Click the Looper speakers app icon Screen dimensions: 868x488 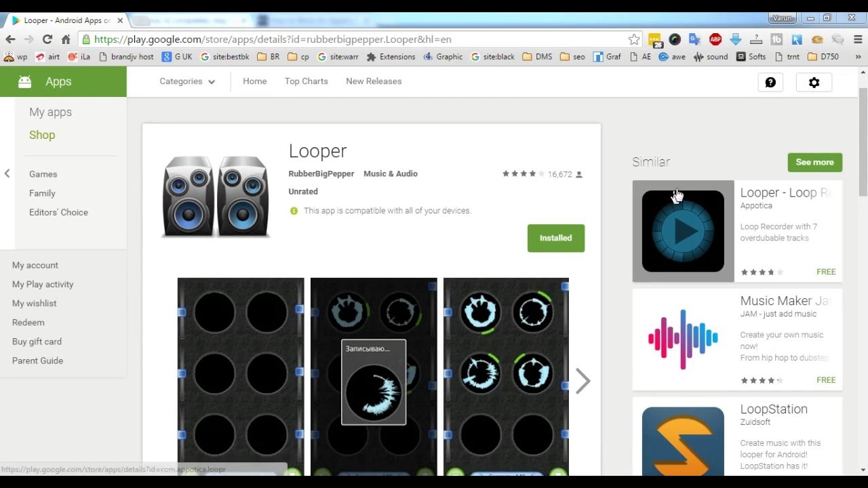coord(216,196)
